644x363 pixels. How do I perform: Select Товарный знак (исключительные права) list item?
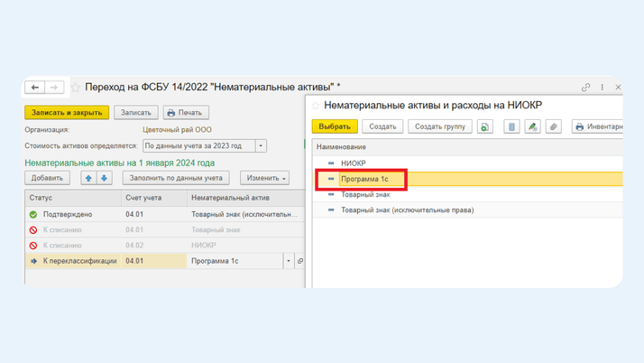[x=407, y=210]
